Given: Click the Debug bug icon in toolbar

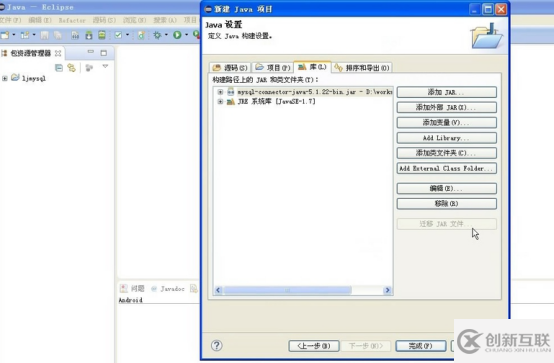Looking at the screenshot, I should point(157,35).
